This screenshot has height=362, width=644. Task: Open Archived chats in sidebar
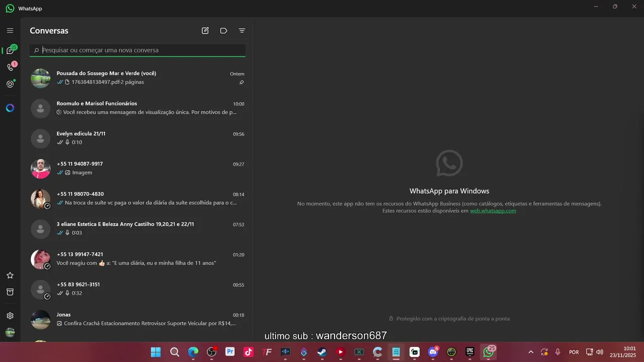pyautogui.click(x=10, y=292)
